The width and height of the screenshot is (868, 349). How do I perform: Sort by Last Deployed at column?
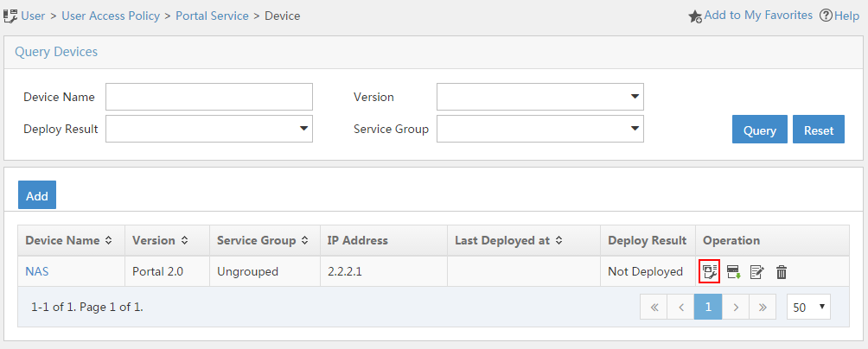559,241
